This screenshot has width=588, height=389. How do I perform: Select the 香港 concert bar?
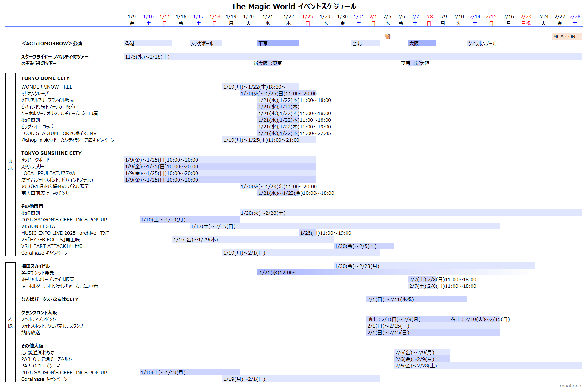click(x=148, y=43)
